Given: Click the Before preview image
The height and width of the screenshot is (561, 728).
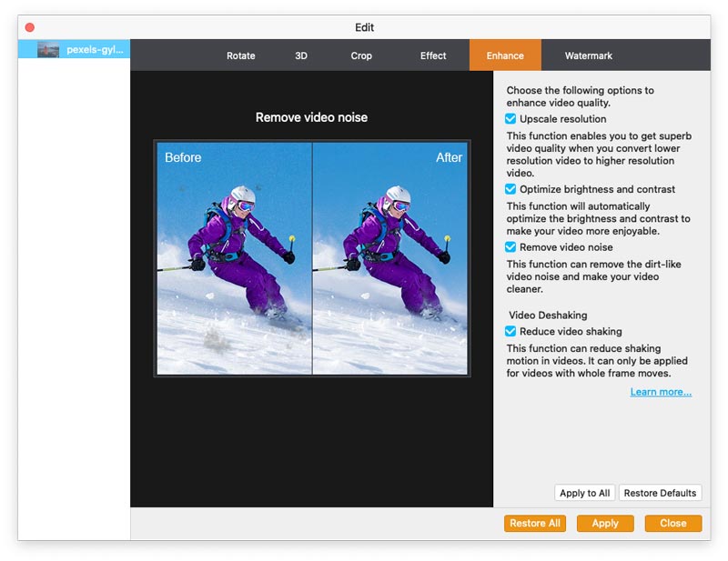Looking at the screenshot, I should click(234, 258).
